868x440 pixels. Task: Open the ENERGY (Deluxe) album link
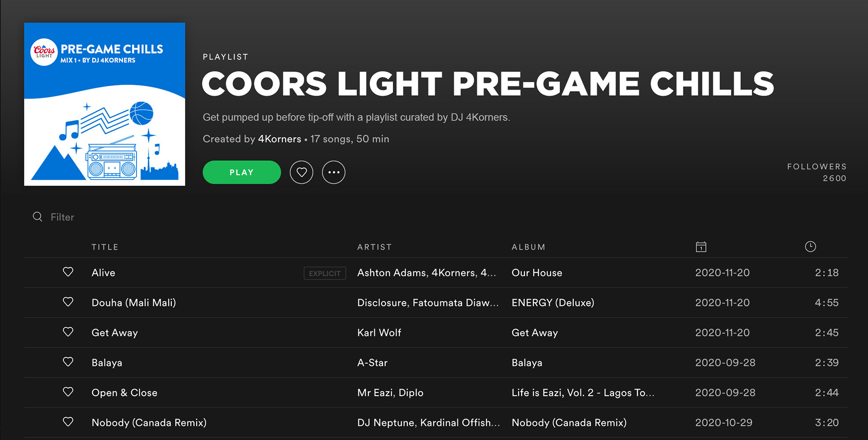[552, 303]
